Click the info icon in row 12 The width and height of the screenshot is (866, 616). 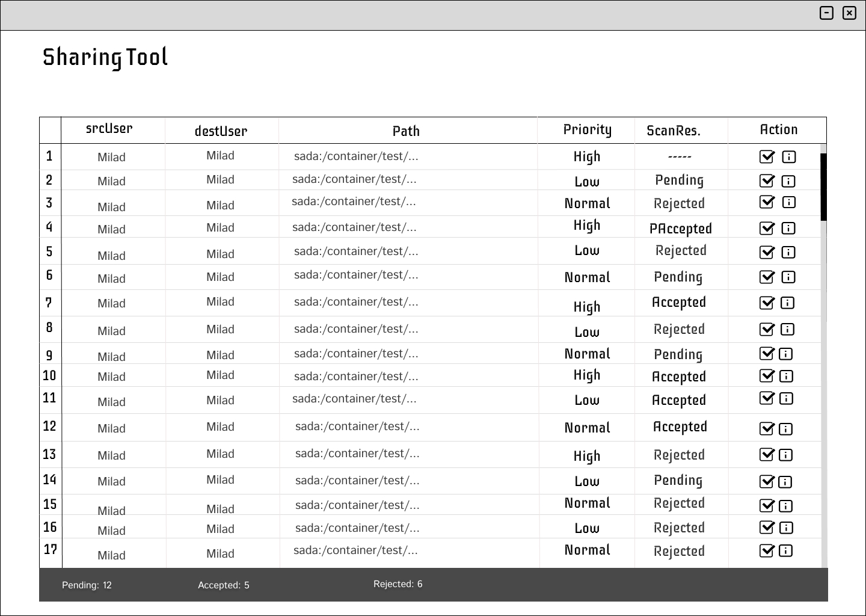[785, 429]
